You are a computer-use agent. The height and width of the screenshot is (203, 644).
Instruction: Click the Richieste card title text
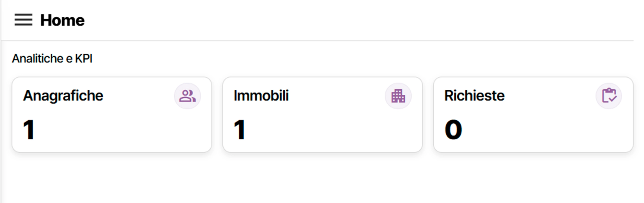474,96
